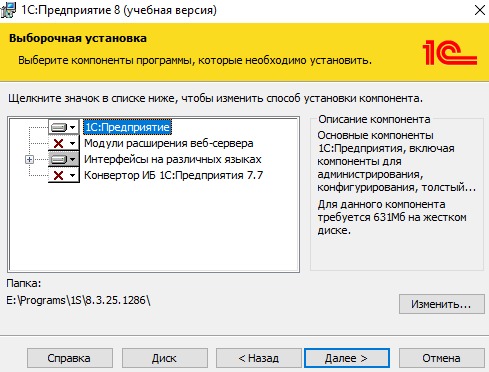
Task: Expand the Интерфейсы на различных языках tree node
Action: [x=29, y=160]
